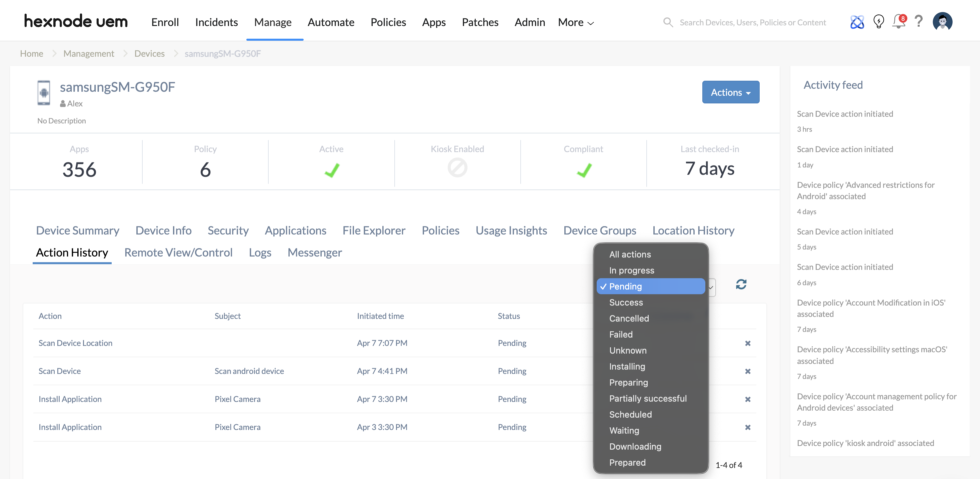Choose All actions filter option

[630, 255]
